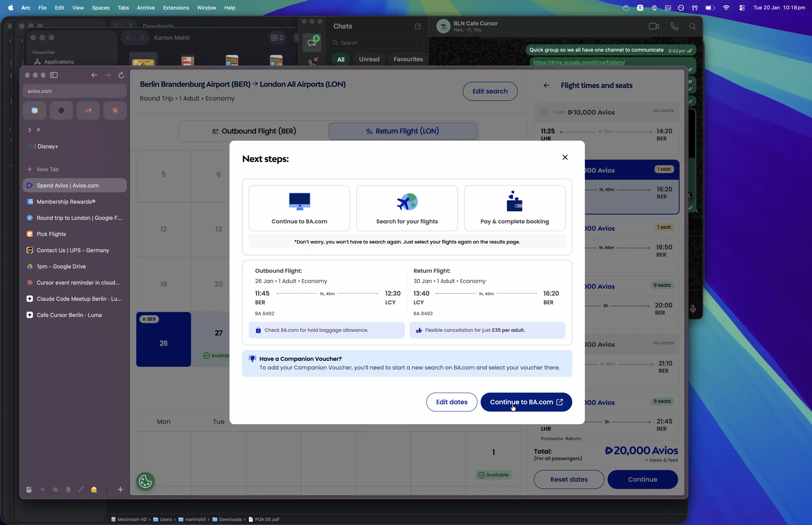Select the All filter in WhatsApp

coord(341,59)
